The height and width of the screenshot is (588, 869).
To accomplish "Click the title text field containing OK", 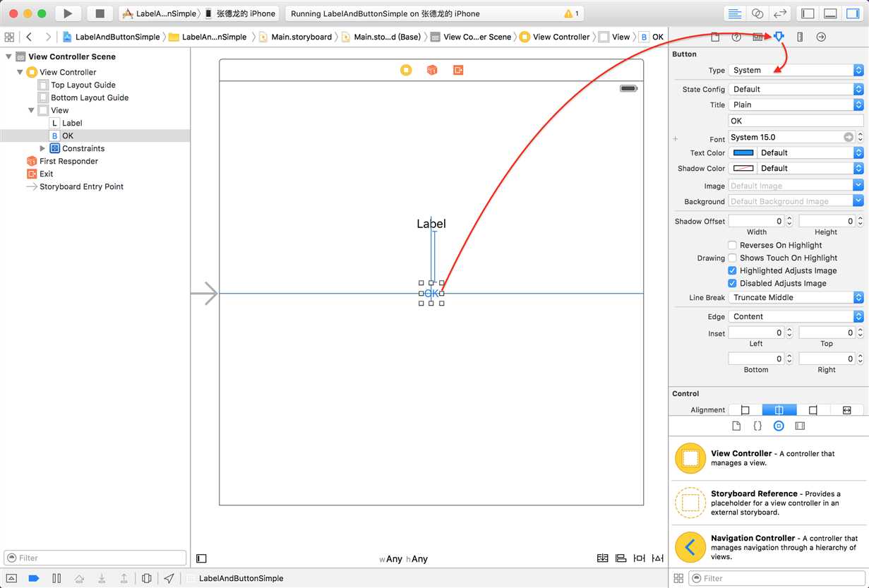I will [x=796, y=121].
